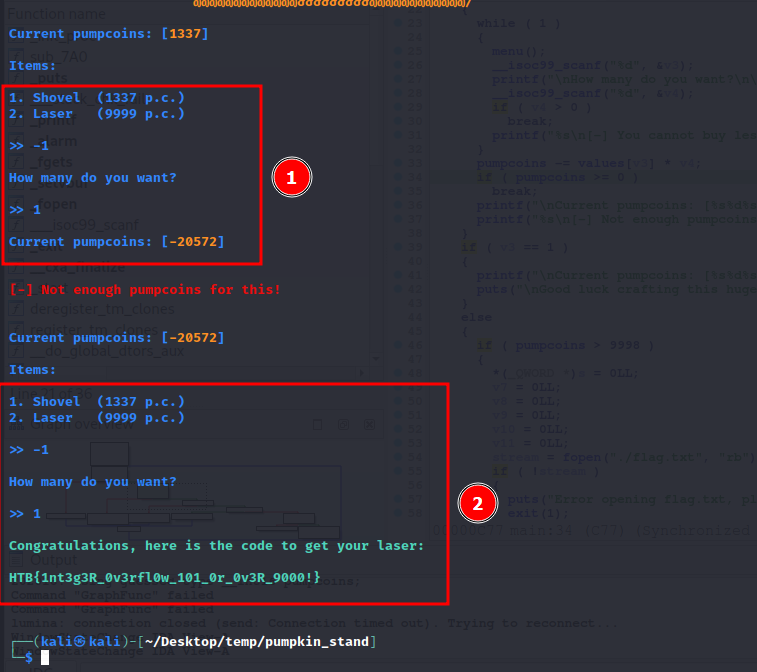Click the terminal cursor after the $ prompt
This screenshot has height=672, width=757.
[45, 657]
